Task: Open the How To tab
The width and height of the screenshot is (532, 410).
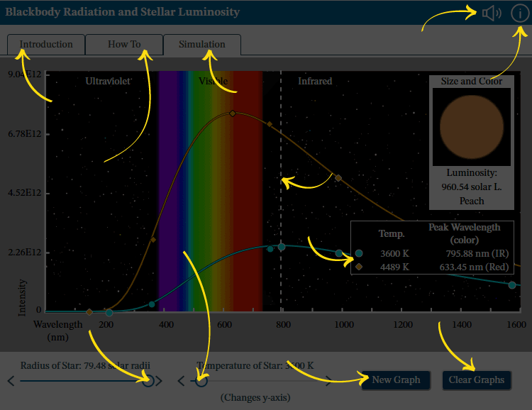Action: [x=124, y=44]
